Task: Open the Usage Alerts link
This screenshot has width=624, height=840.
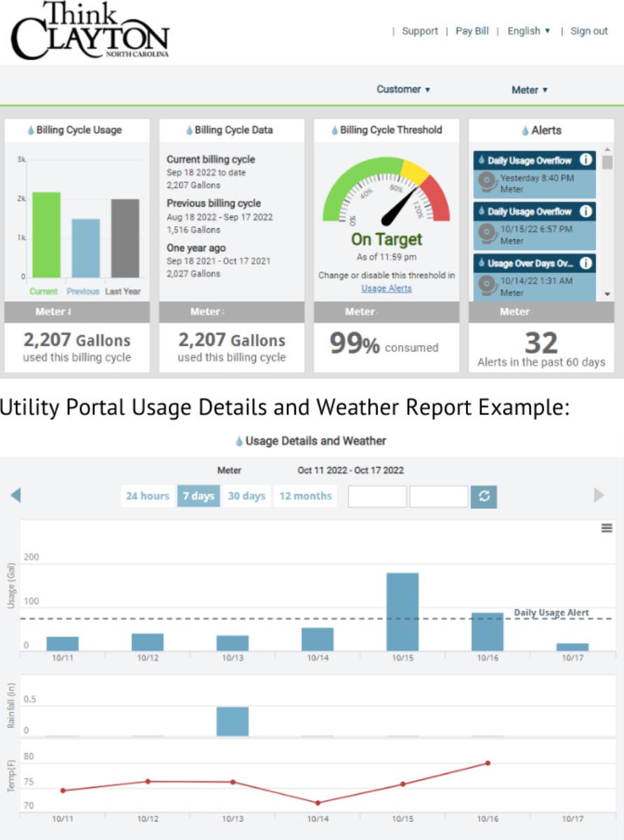Action: (x=386, y=288)
